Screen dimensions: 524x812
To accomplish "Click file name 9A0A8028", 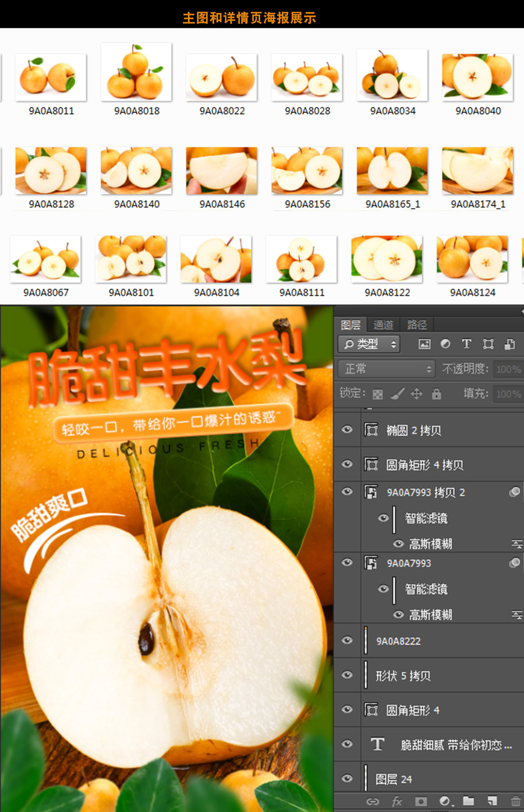I will click(x=307, y=111).
